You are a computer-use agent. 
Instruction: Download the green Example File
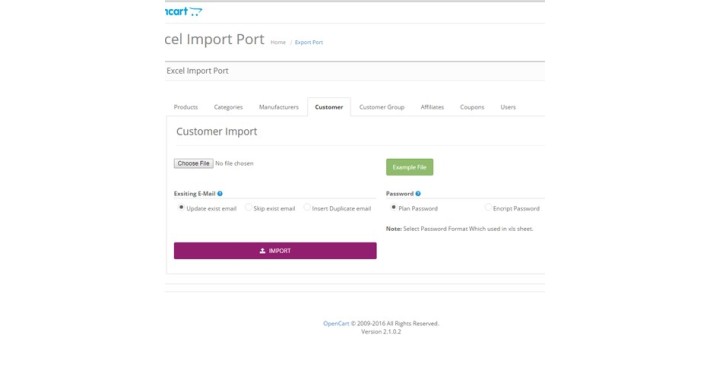(409, 167)
